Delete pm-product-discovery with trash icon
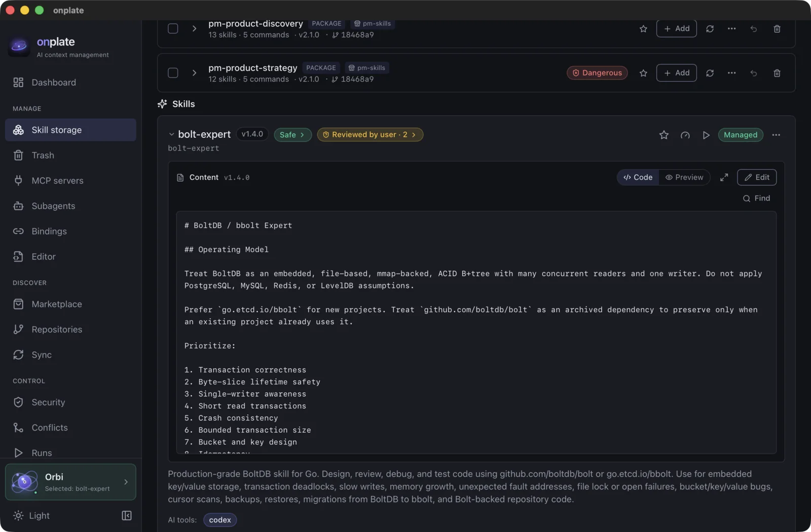Screen dimensions: 811x532 (777, 29)
